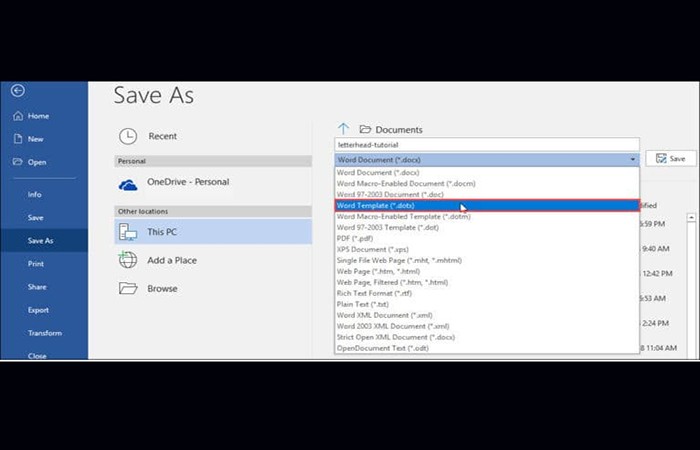
Task: Click the file name field letterhead-tutorial
Action: pos(487,145)
